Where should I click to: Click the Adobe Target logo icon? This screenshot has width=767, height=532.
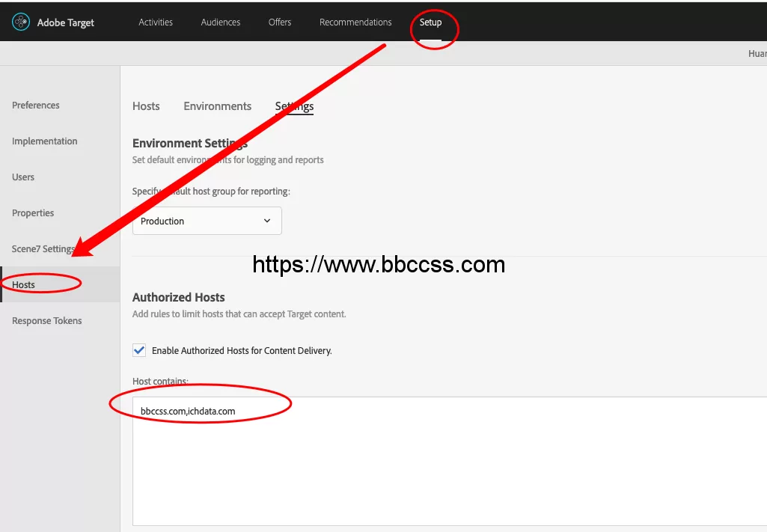pos(20,22)
